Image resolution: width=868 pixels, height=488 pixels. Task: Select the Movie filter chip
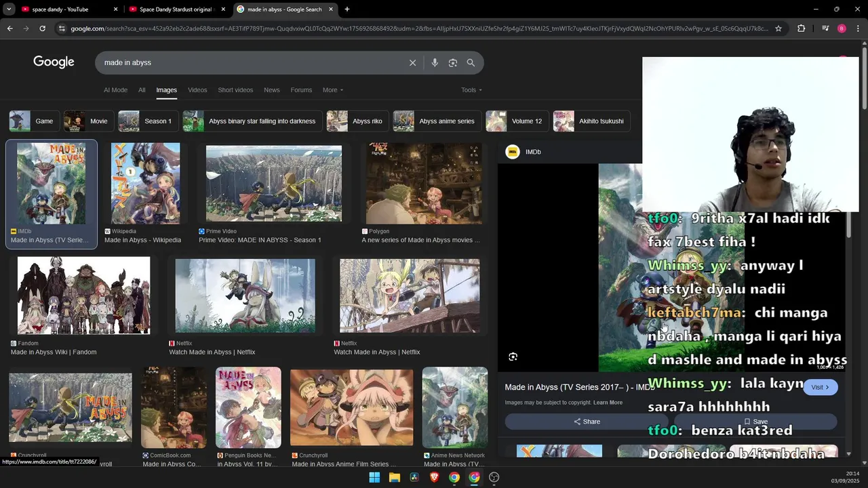89,121
